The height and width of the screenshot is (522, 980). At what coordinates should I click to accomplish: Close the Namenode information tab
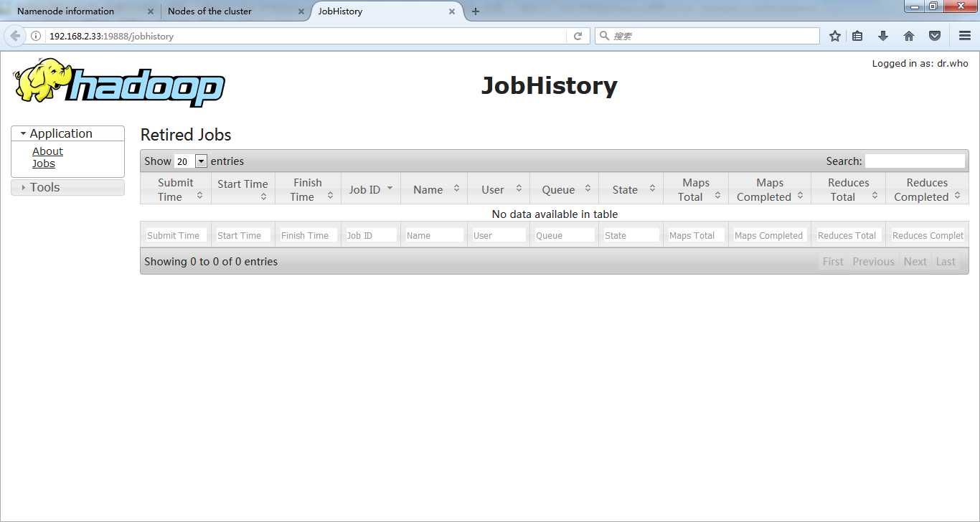coord(151,11)
